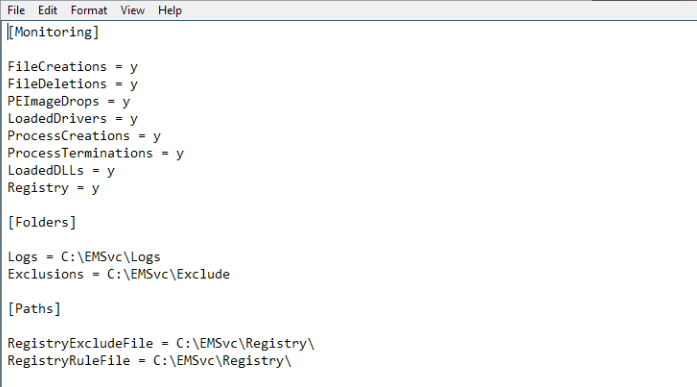The width and height of the screenshot is (697, 387).
Task: Click the ProcessTerminations setting line
Action: (96, 153)
